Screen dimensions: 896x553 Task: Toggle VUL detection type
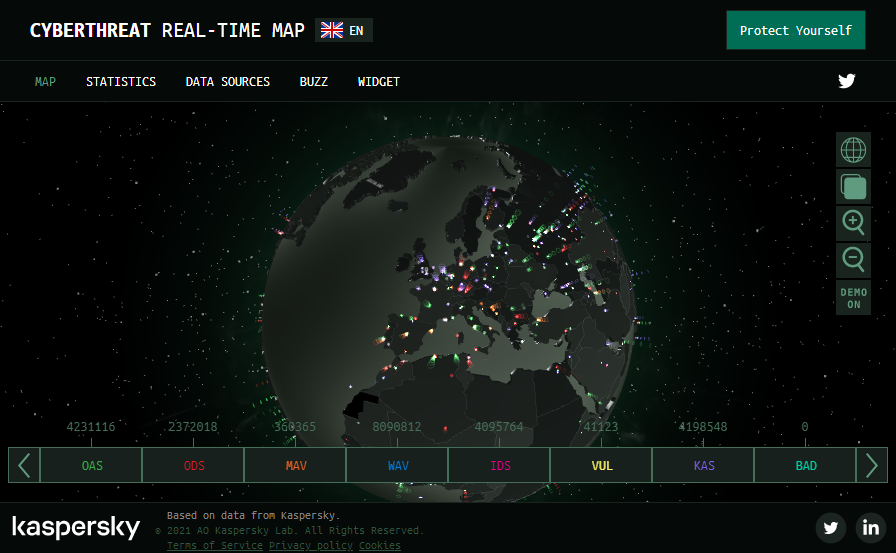[602, 466]
